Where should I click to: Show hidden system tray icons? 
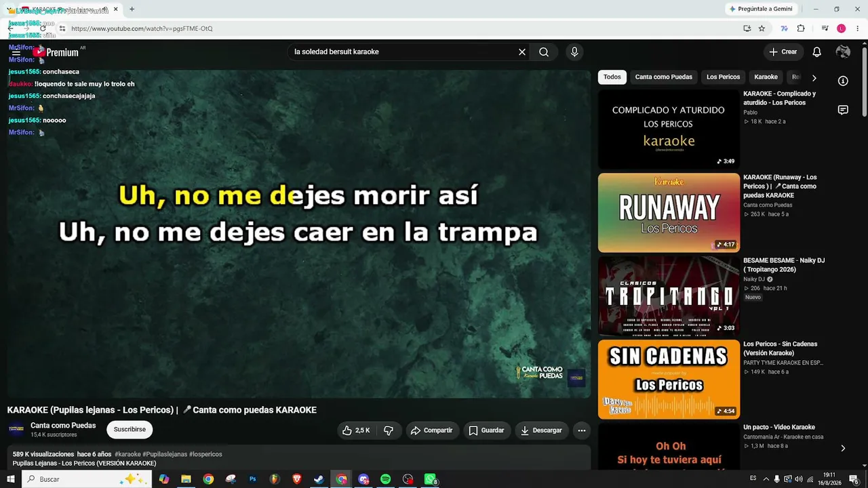[x=766, y=479]
